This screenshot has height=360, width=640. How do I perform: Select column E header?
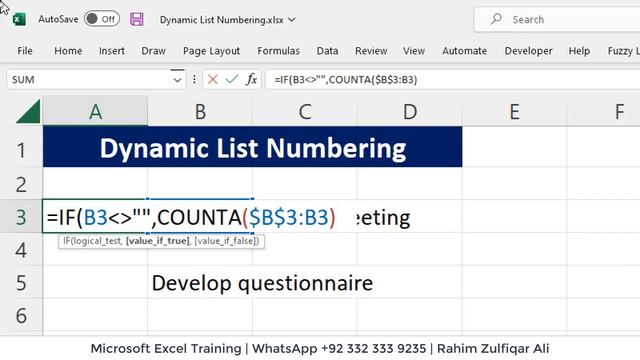(x=514, y=111)
